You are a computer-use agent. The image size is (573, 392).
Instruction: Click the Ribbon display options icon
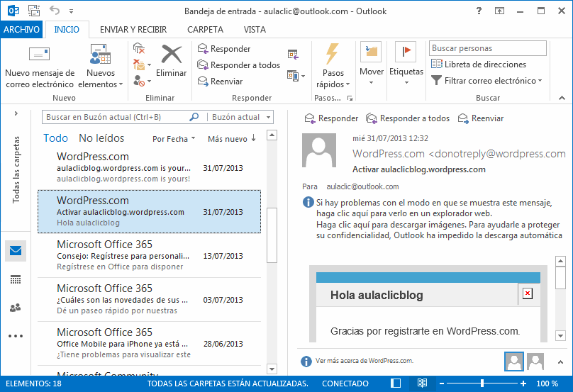coord(499,11)
